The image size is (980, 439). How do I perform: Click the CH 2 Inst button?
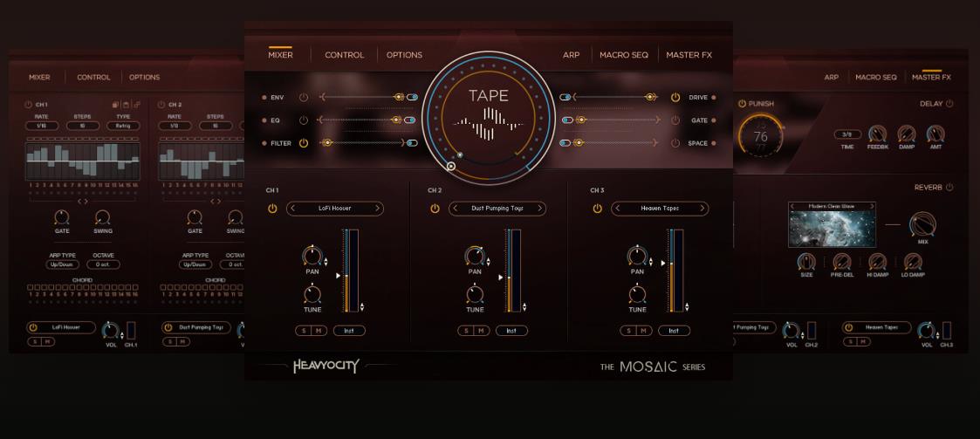[x=512, y=331]
